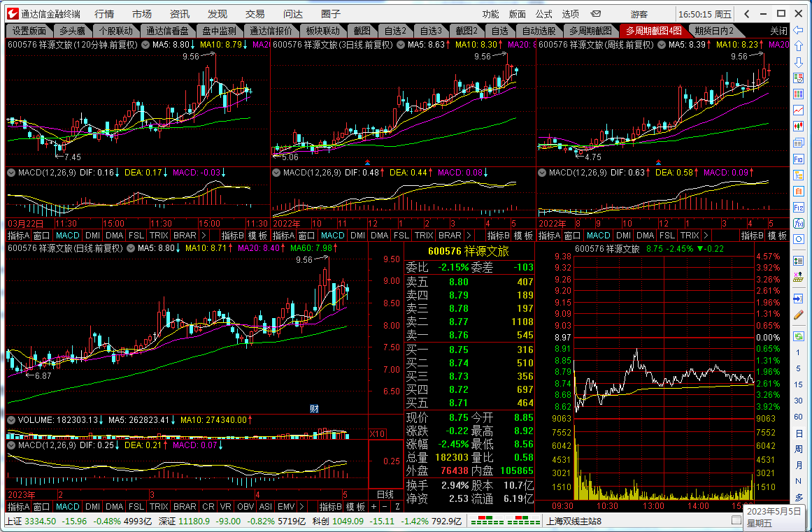Image resolution: width=812 pixels, height=532 pixels.
Task: Switch to 30-minute period in sidebar
Action: (798, 401)
